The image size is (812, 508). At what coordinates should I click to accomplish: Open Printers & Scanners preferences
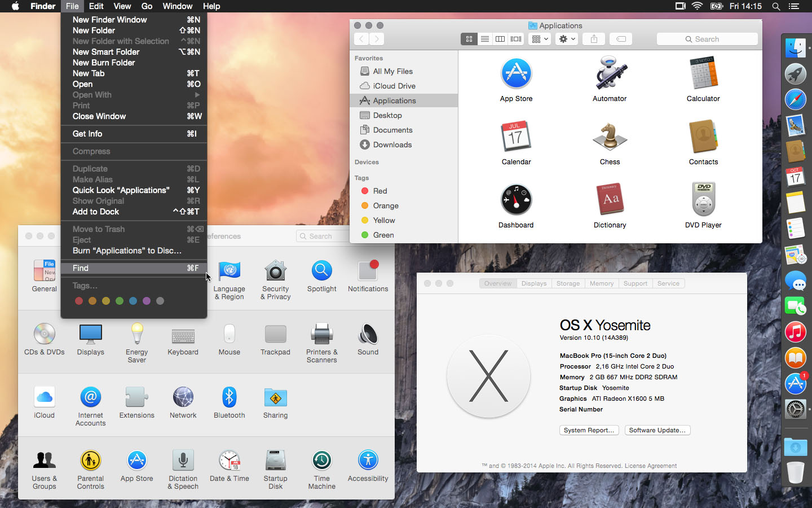coord(321,334)
